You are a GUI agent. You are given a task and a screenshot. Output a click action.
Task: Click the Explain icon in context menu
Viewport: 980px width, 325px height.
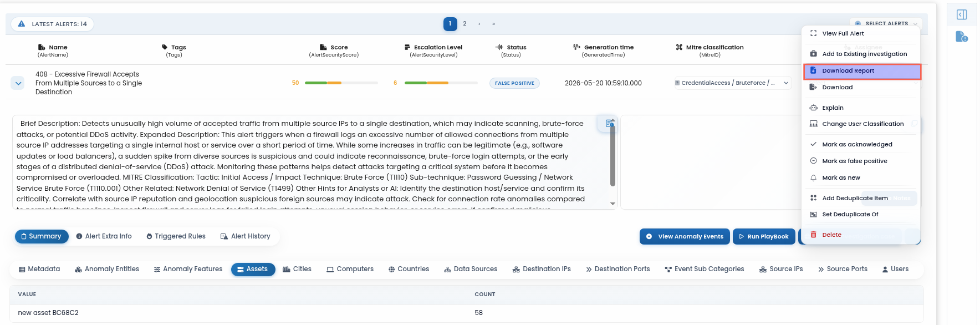(x=813, y=108)
